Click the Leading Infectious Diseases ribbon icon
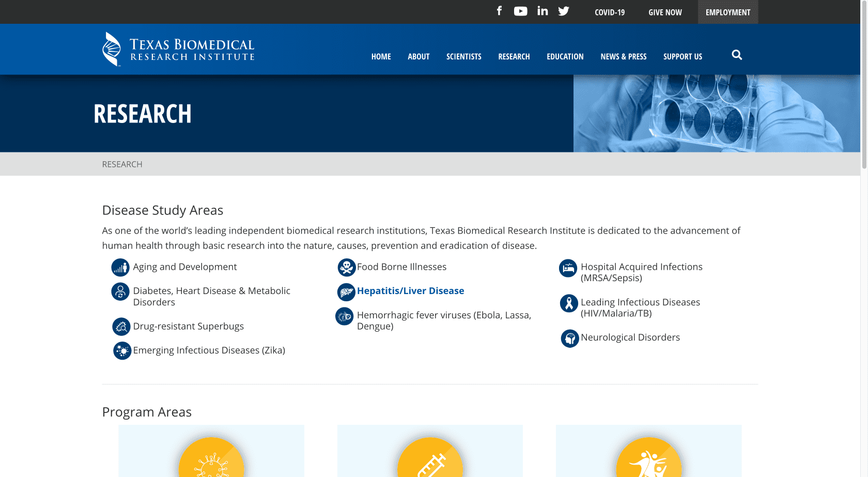868x477 pixels. (x=569, y=303)
